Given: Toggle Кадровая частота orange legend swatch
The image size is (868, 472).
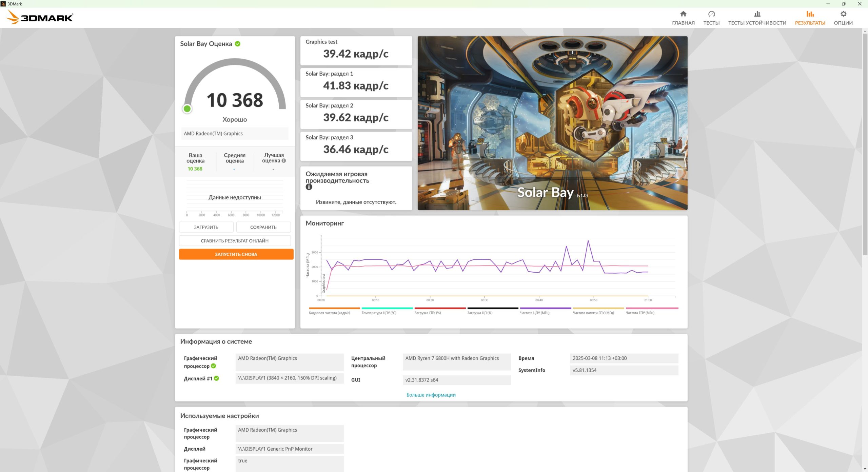Looking at the screenshot, I should (334, 308).
